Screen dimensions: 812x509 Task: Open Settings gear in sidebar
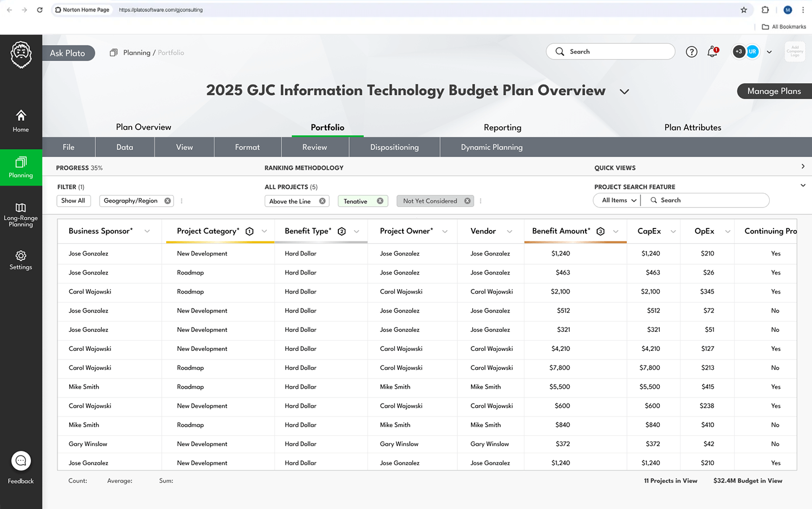(21, 260)
